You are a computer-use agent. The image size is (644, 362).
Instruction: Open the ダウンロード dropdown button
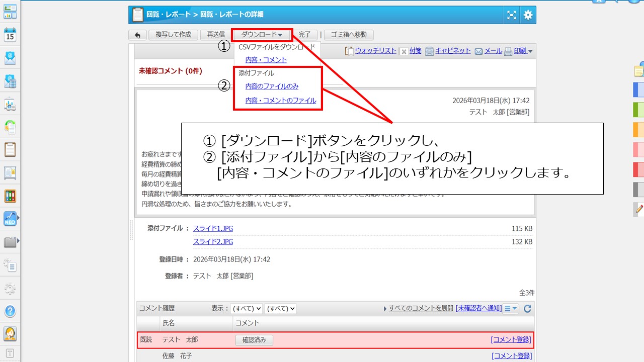(262, 35)
